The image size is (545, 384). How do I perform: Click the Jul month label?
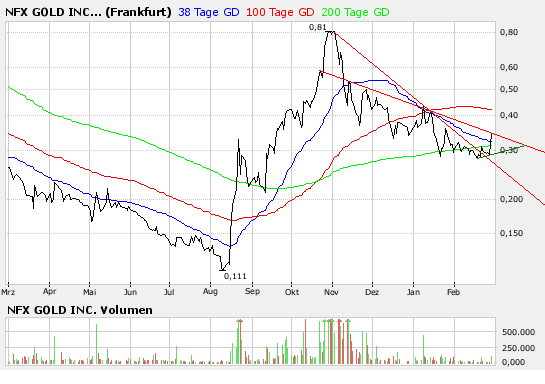(169, 292)
